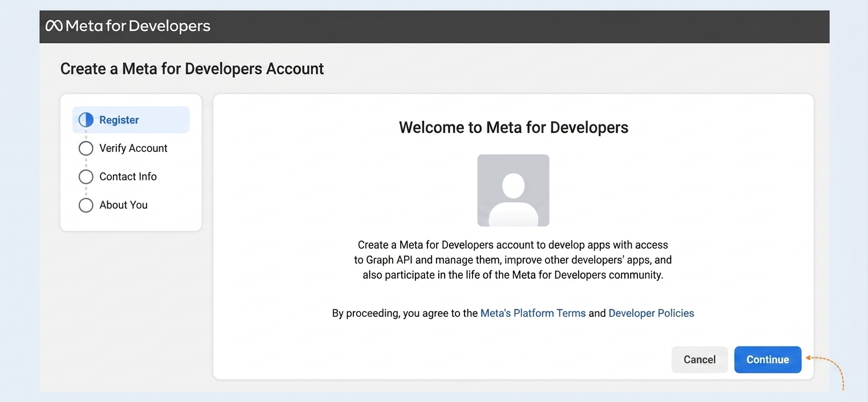The image size is (868, 402).
Task: Open the Developer Policies link
Action: point(651,313)
